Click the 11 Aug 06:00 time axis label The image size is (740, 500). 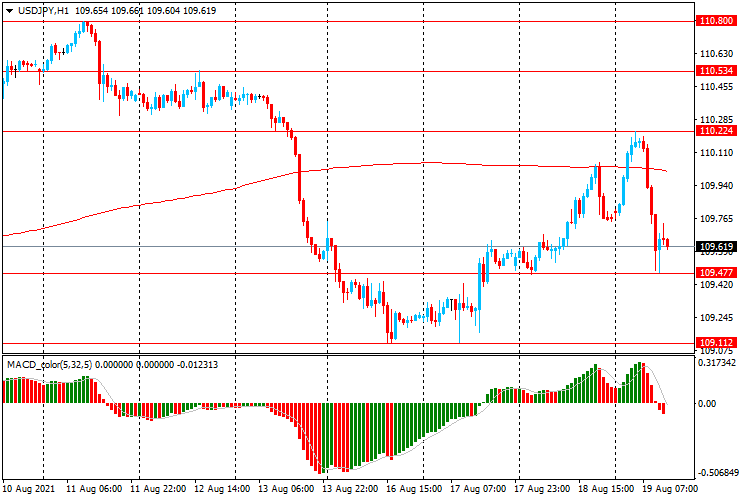[94, 488]
